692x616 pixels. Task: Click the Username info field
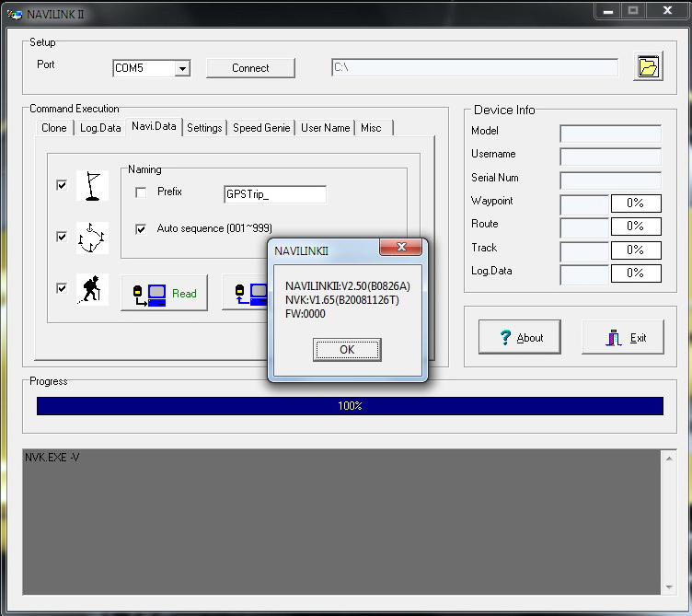coord(610,157)
